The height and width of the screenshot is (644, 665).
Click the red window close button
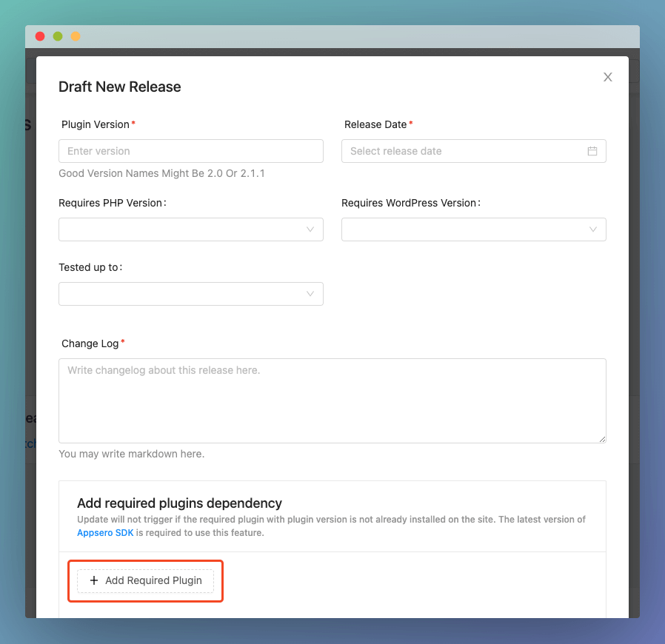pos(40,36)
